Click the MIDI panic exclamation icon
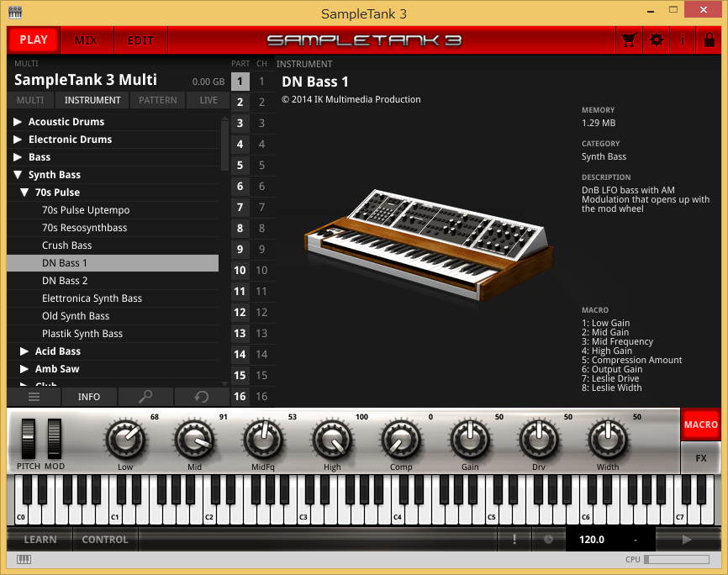Screen dimensions: 728x575 point(514,539)
